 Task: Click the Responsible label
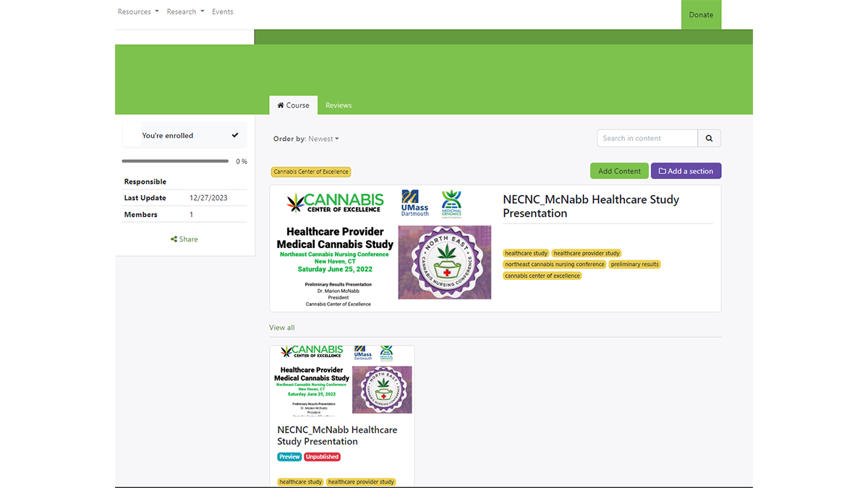pos(145,181)
